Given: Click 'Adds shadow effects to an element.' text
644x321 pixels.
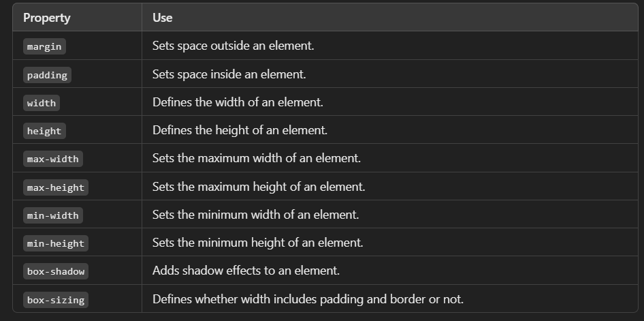Looking at the screenshot, I should (x=246, y=271).
